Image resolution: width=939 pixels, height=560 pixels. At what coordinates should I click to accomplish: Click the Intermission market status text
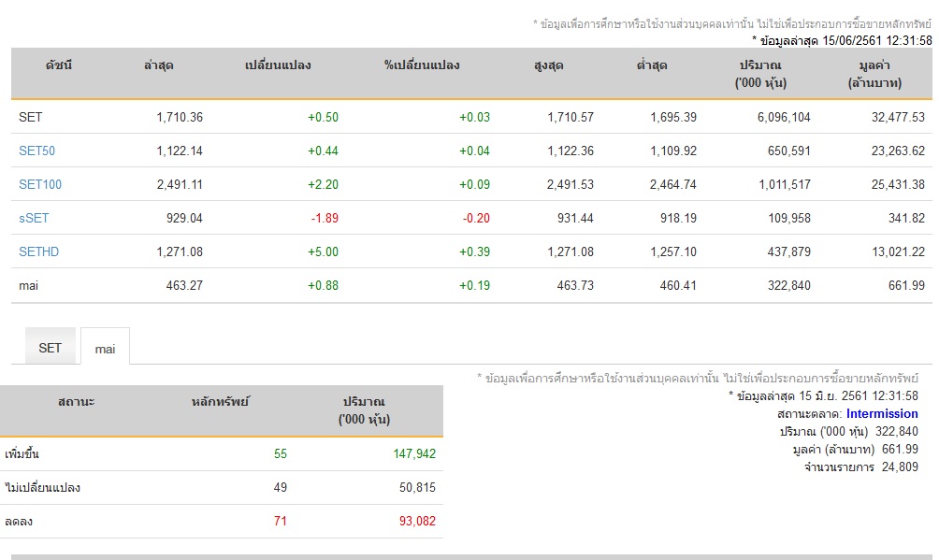tap(882, 414)
